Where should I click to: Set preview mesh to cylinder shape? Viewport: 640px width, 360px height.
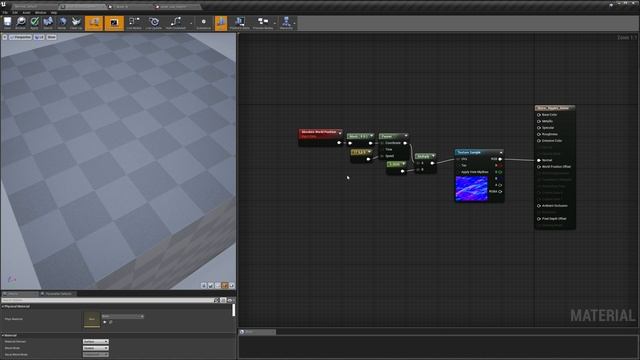click(x=204, y=285)
